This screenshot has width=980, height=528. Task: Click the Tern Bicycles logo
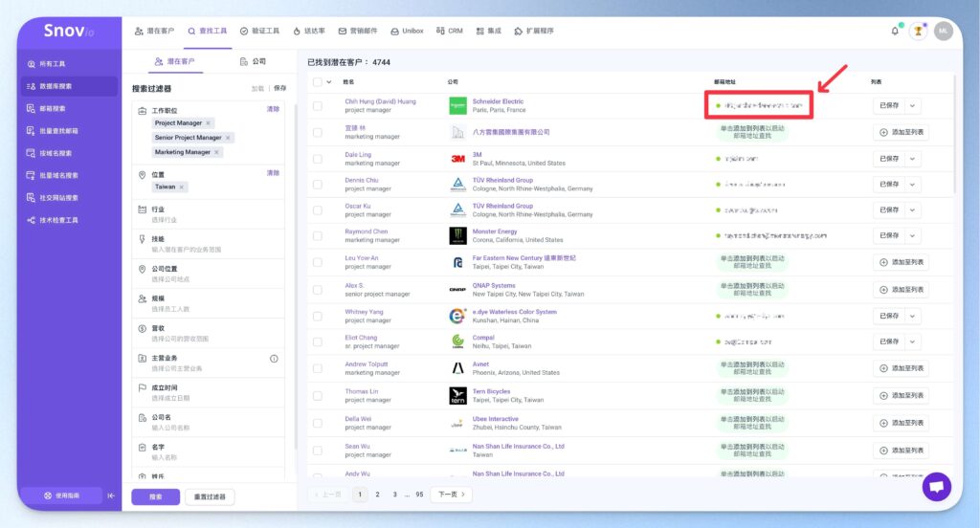[457, 396]
